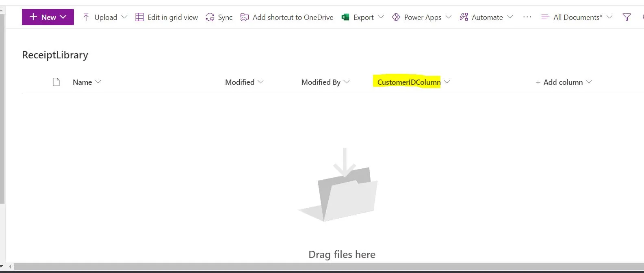Click the CustomerIDColumn header

point(409,82)
